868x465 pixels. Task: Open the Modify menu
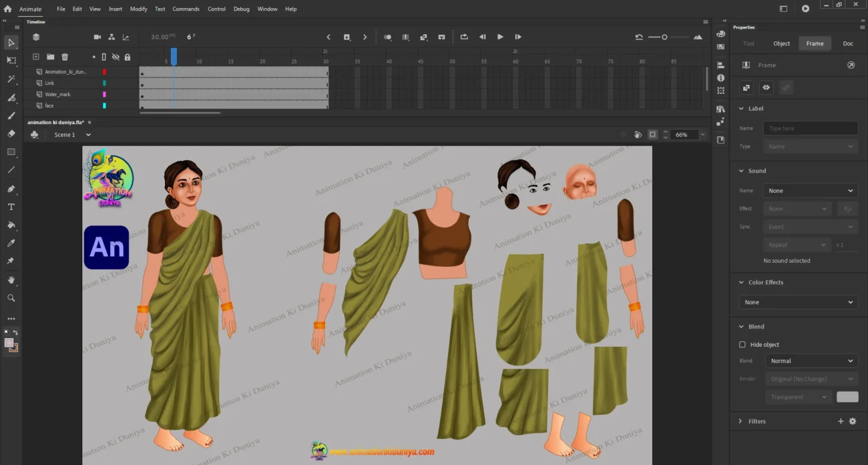pyautogui.click(x=138, y=9)
